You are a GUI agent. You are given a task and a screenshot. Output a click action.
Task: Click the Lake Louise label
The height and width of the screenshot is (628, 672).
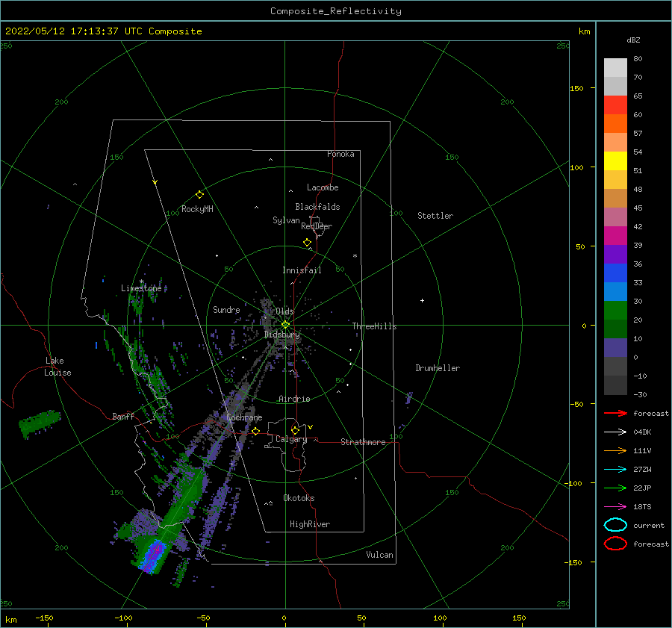(57, 367)
